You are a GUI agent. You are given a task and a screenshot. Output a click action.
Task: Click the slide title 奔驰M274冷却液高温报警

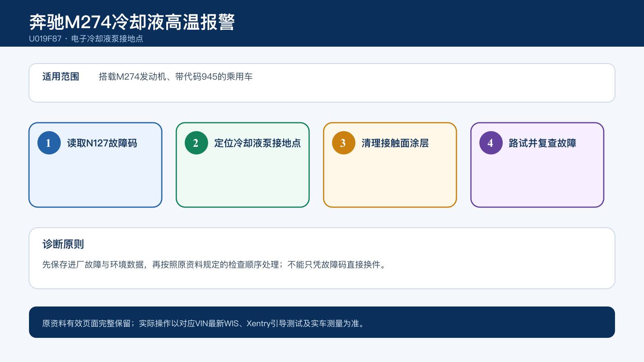132,22
